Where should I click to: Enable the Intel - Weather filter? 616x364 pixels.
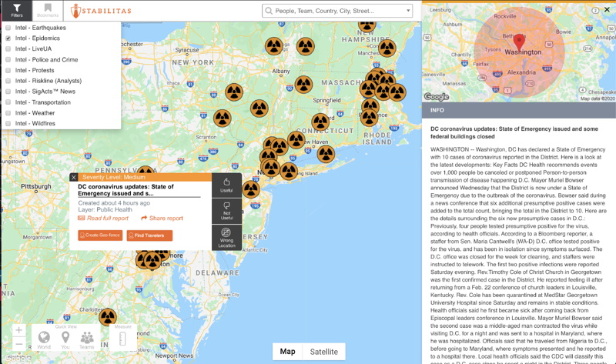tap(8, 112)
